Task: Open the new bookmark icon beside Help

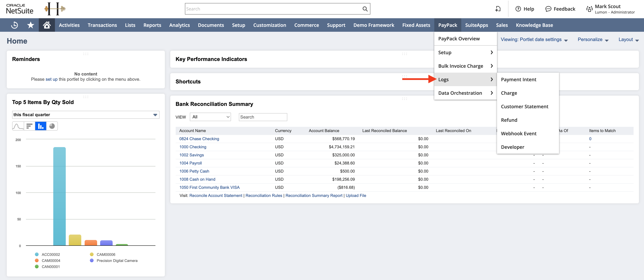Action: [x=498, y=9]
